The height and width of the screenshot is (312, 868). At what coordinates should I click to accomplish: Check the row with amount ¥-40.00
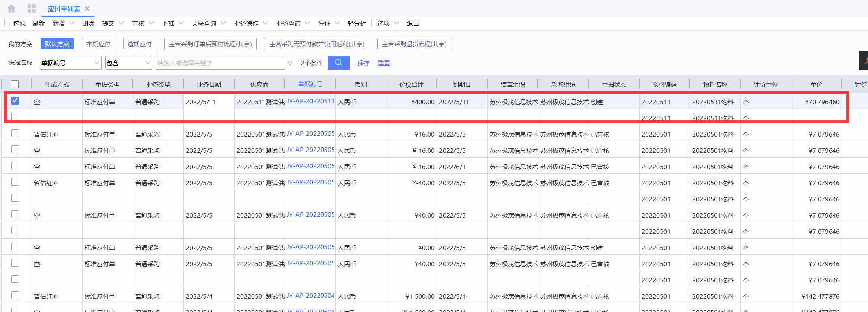[x=15, y=182]
